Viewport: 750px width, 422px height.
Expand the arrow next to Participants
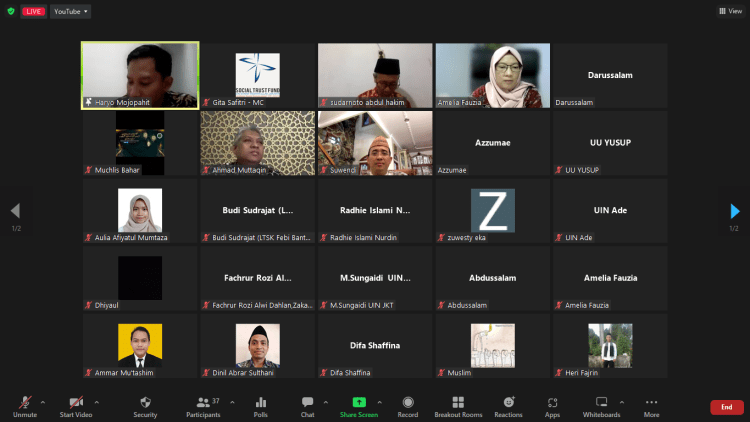tap(232, 403)
